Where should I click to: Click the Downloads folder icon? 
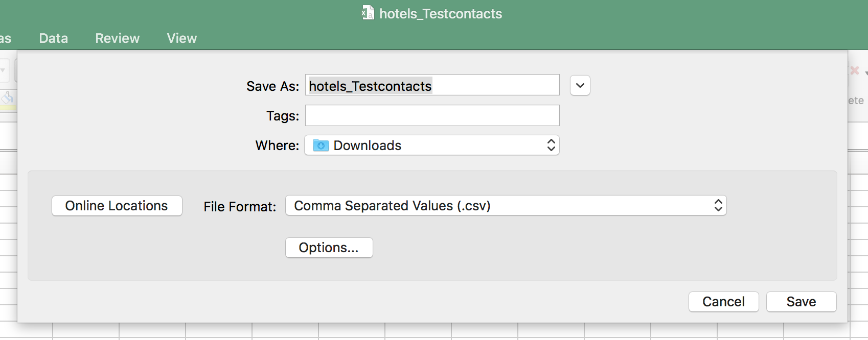pos(321,145)
